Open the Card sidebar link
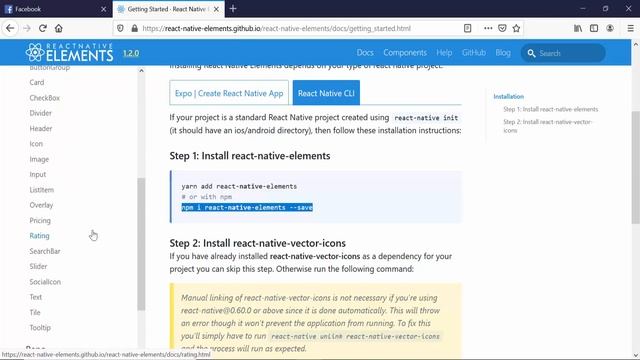 tap(37, 82)
